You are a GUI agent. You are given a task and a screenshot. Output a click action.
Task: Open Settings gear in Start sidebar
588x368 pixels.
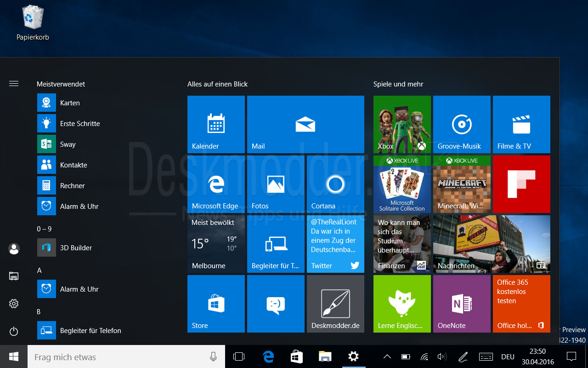[14, 304]
